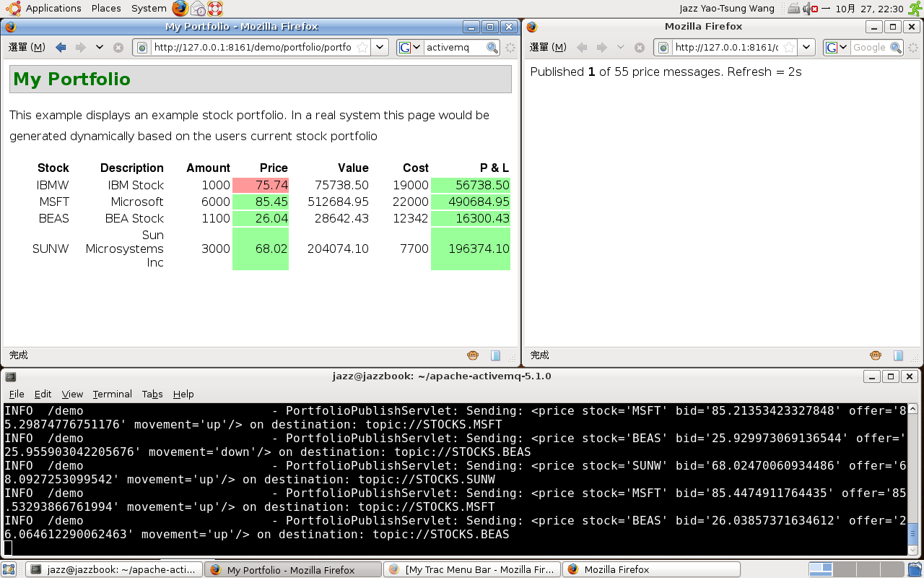The height and width of the screenshot is (578, 924).
Task: Open history dropdown beside forward arrow in right Firefox
Action: click(620, 48)
